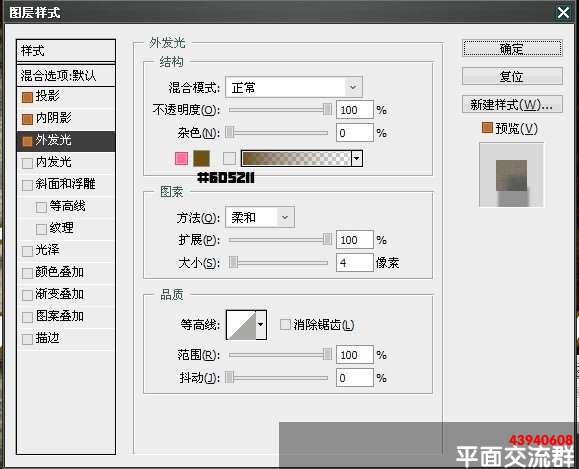
Task: Select the gradient radio option box
Action: tap(229, 158)
